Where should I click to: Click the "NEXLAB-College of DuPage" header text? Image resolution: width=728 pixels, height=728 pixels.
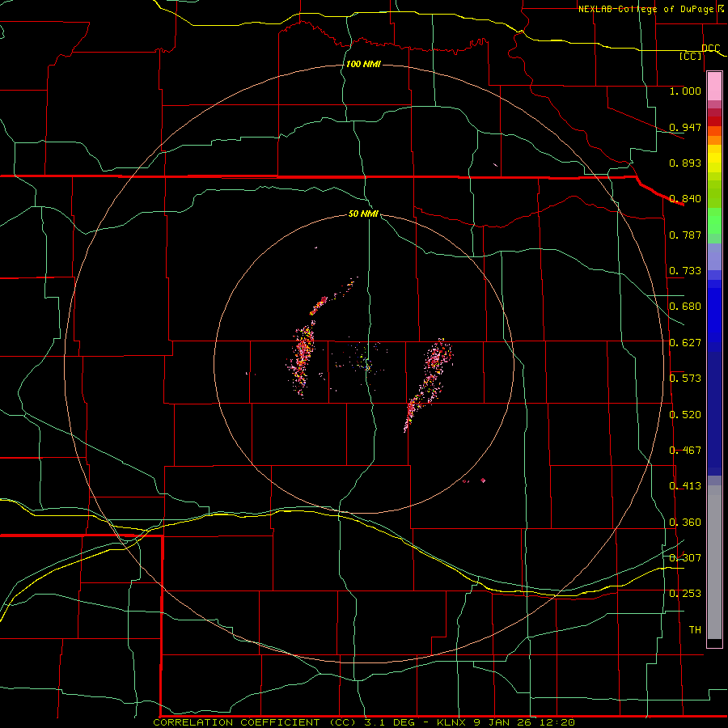point(645,9)
